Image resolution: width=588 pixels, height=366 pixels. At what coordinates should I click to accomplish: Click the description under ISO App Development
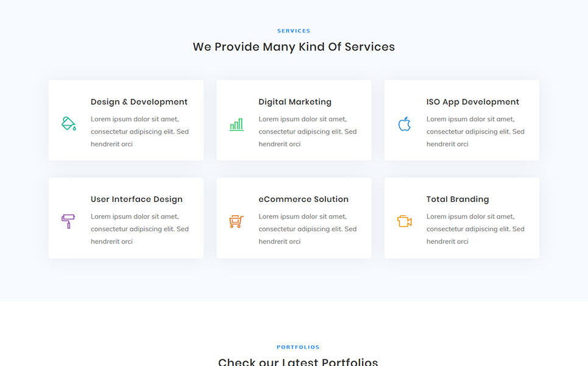coord(475,131)
